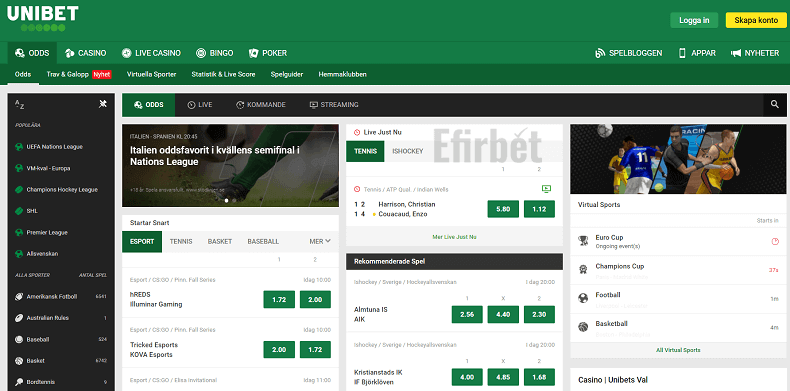Open All Virtual Sports link
Image resolution: width=790 pixels, height=391 pixels.
pos(678,350)
